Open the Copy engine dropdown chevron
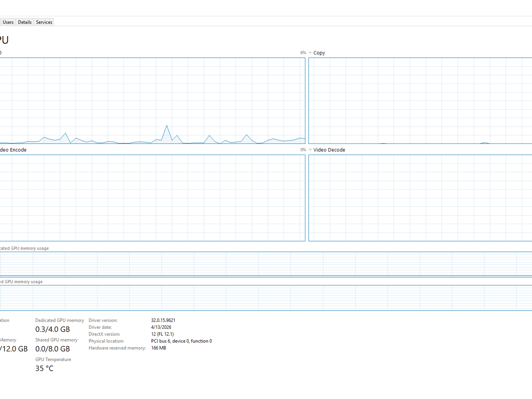This screenshot has height=399, width=532. 310,53
